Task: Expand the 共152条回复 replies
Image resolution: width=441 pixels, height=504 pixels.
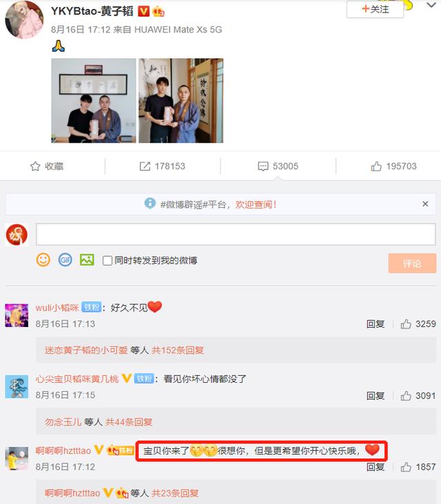Action: click(x=178, y=350)
